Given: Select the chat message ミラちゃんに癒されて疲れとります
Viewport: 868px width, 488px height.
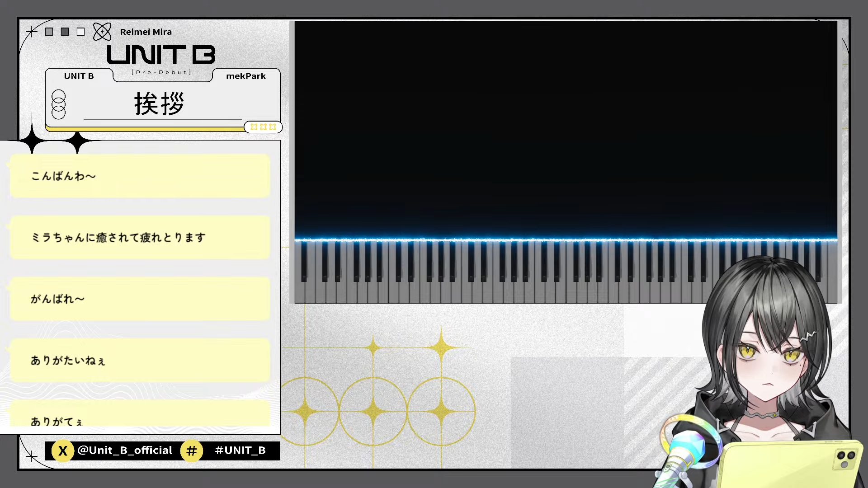Looking at the screenshot, I should (x=140, y=237).
